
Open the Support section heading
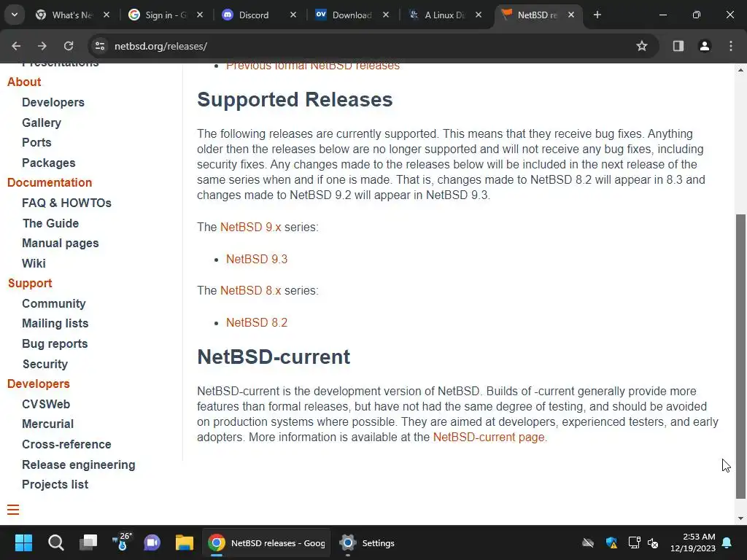tap(30, 284)
